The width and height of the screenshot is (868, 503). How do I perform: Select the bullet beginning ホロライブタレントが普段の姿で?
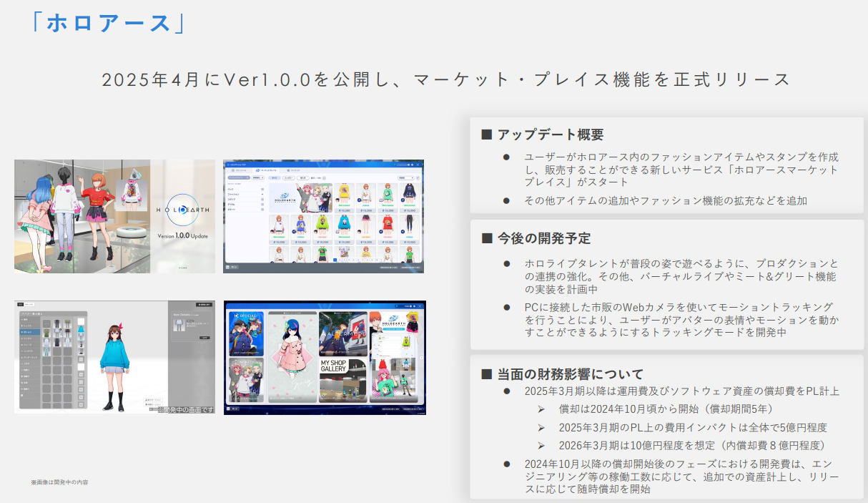(x=680, y=277)
